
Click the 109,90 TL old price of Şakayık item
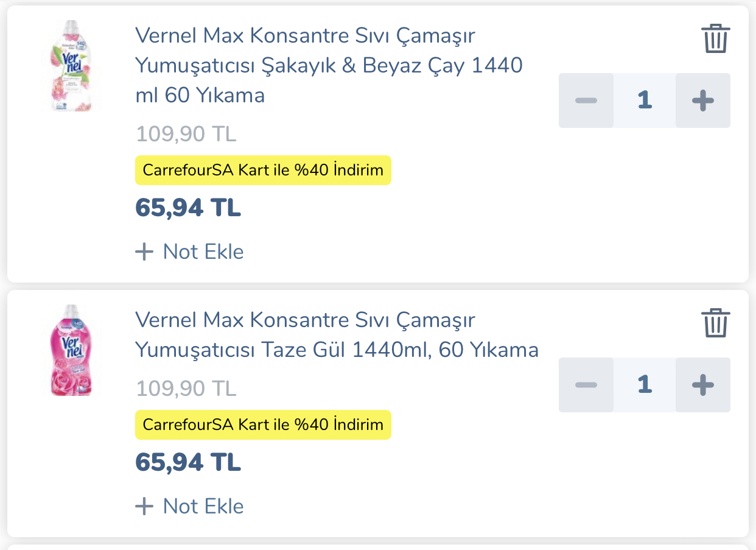pos(186,134)
